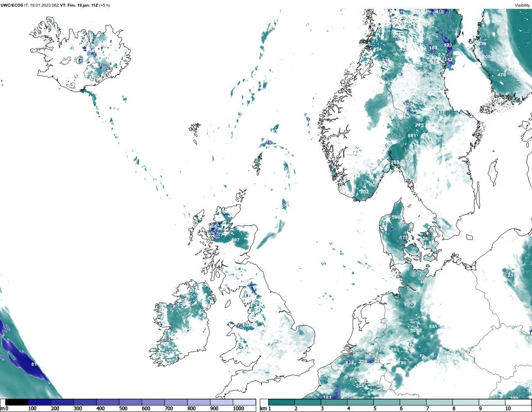Click the '606' value over central Germany

426,358
